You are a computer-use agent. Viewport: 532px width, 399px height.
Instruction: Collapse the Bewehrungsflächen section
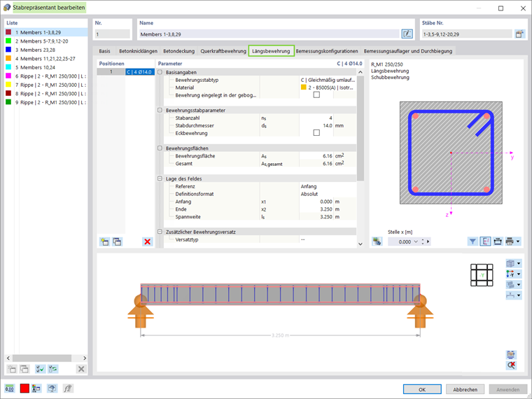tap(160, 148)
